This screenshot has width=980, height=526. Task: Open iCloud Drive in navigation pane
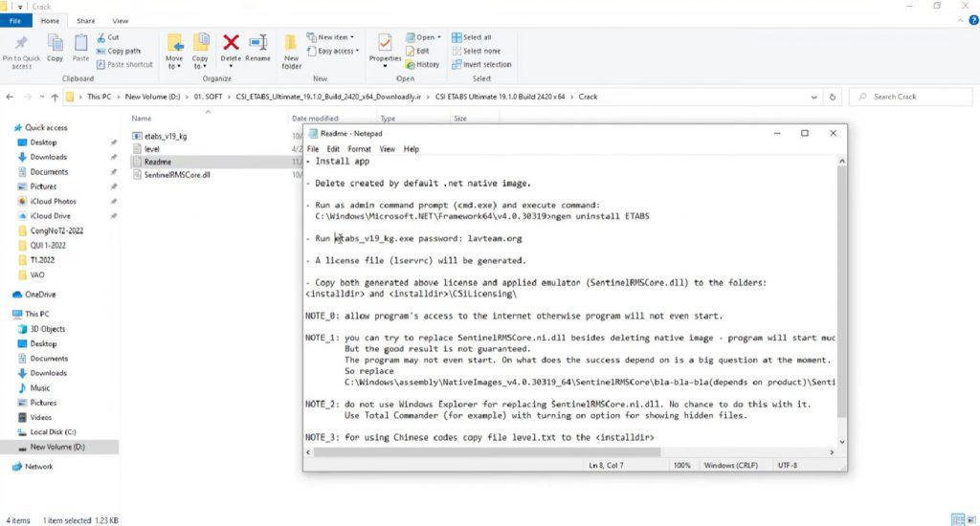pos(50,215)
